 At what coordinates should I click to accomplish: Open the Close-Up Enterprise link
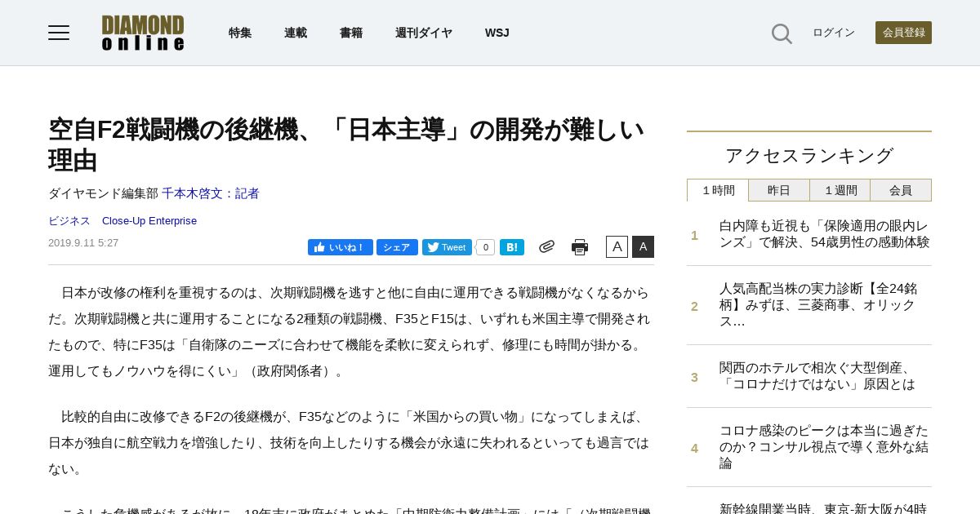149,221
